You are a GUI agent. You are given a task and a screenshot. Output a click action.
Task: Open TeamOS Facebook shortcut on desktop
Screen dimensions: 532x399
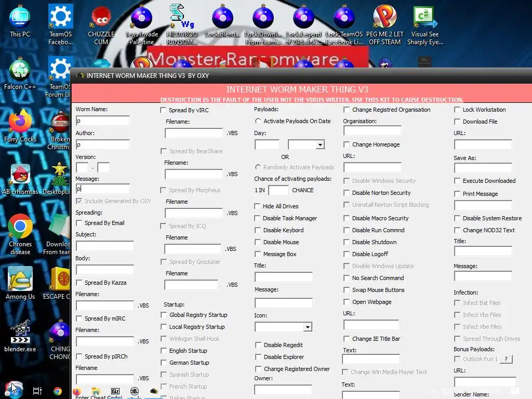(60, 24)
